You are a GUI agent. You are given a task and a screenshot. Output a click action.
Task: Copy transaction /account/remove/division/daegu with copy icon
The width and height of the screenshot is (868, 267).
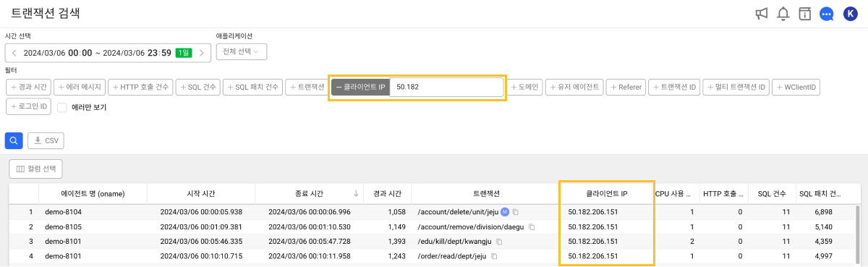(x=532, y=226)
